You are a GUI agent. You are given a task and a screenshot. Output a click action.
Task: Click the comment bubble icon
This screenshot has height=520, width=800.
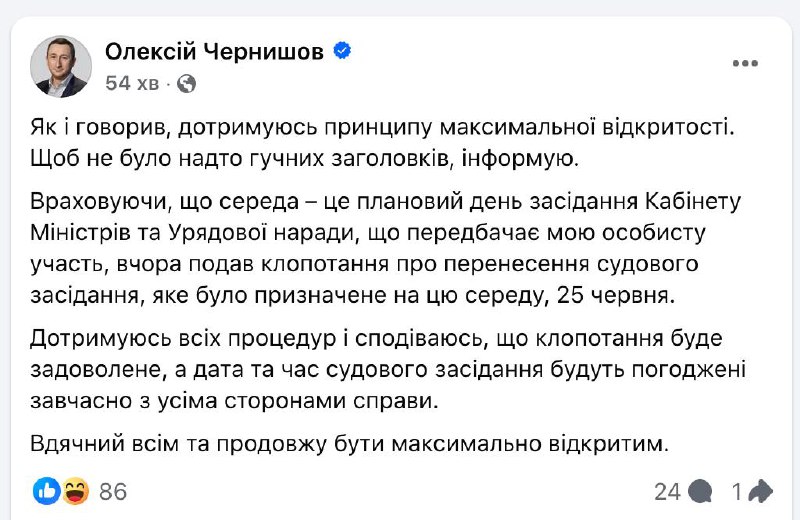click(x=699, y=492)
